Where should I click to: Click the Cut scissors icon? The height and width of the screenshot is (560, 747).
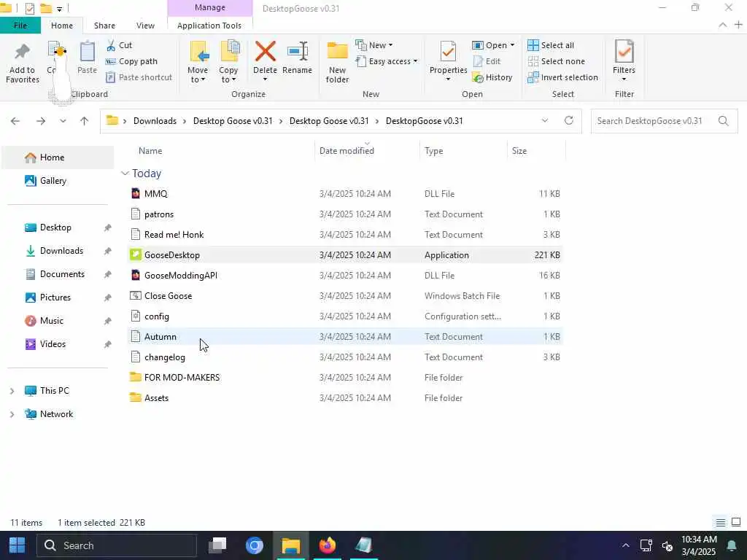(111, 45)
